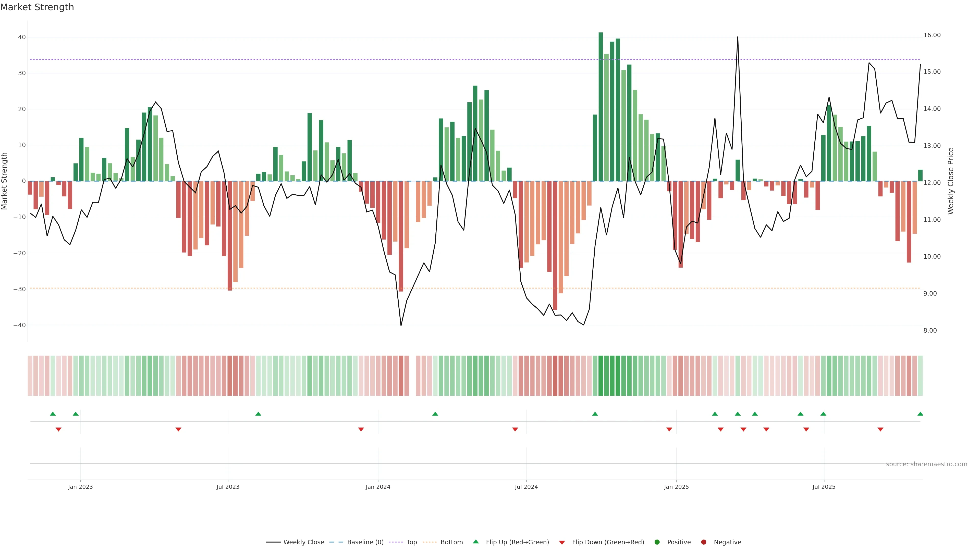Image resolution: width=980 pixels, height=551 pixels.
Task: Click the first red flip-down marker before Jan 2023
Action: point(59,429)
